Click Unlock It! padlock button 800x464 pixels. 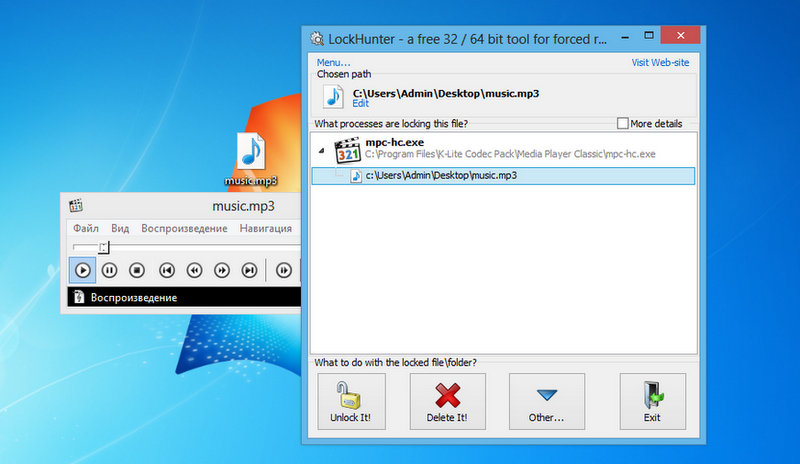pyautogui.click(x=351, y=402)
